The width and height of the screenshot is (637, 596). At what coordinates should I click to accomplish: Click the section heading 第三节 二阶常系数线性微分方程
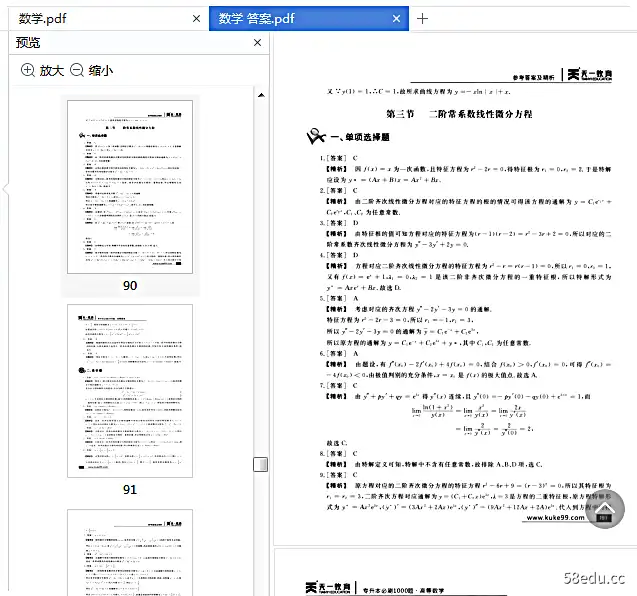pos(459,114)
